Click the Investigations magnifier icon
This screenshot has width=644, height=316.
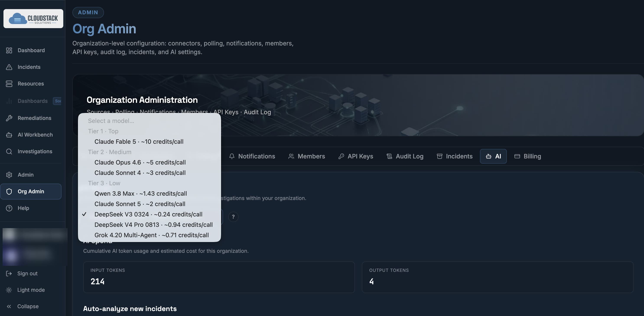(x=9, y=151)
